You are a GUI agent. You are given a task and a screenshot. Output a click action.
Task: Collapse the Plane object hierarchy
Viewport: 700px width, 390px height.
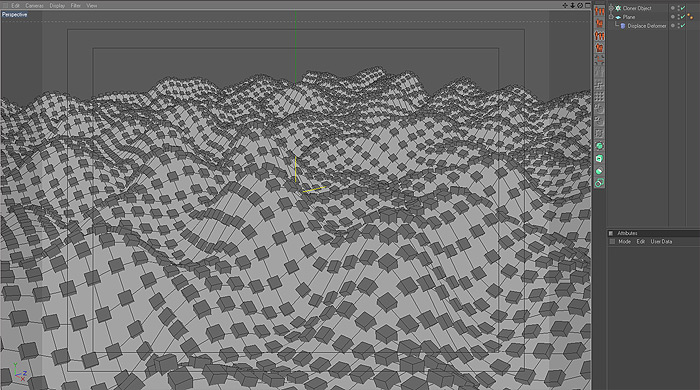pyautogui.click(x=611, y=17)
